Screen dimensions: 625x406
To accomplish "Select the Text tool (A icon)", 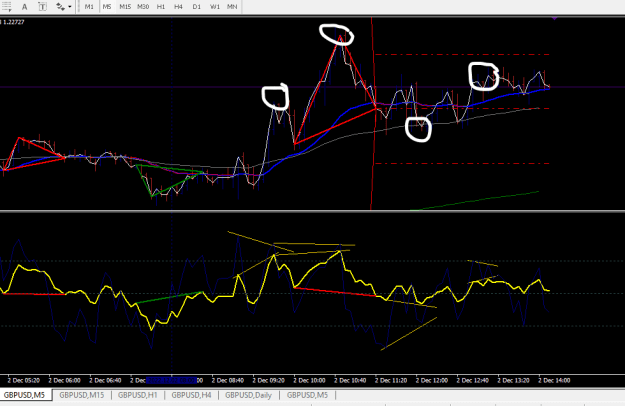I will [x=24, y=6].
